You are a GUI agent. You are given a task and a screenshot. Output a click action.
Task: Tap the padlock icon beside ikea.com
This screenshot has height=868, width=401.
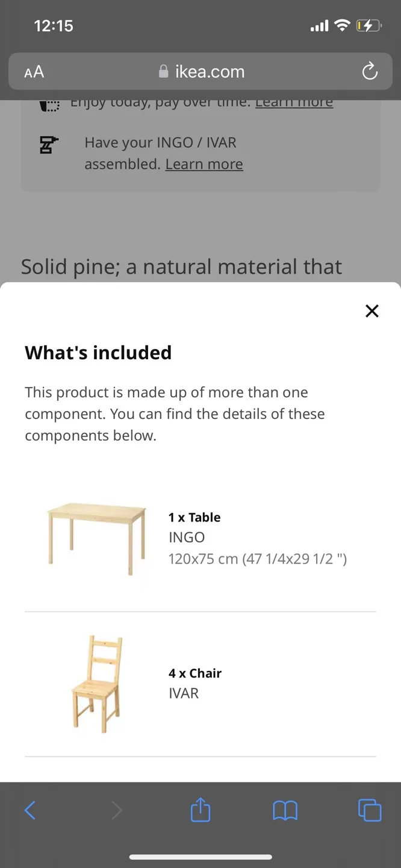[163, 71]
